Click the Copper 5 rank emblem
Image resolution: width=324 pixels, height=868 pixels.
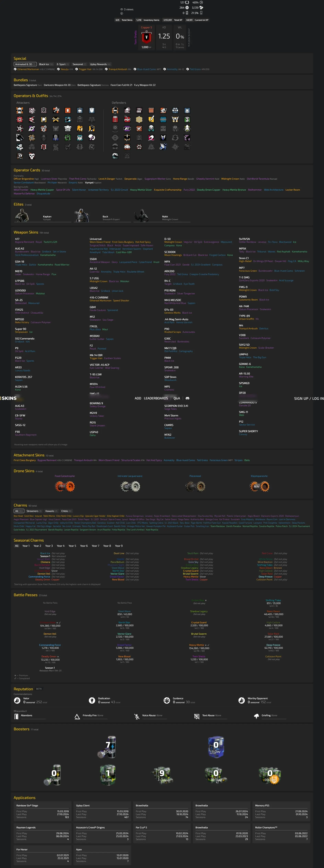[x=146, y=37]
